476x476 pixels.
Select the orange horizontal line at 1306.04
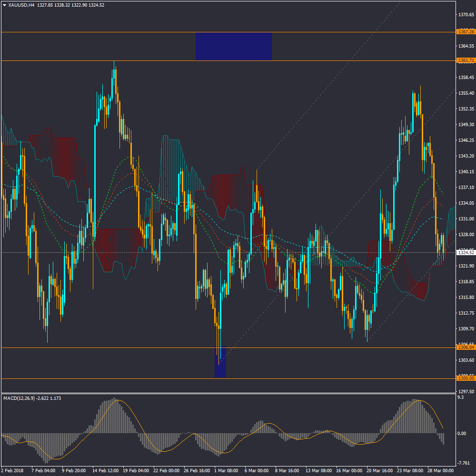[x=143, y=347]
